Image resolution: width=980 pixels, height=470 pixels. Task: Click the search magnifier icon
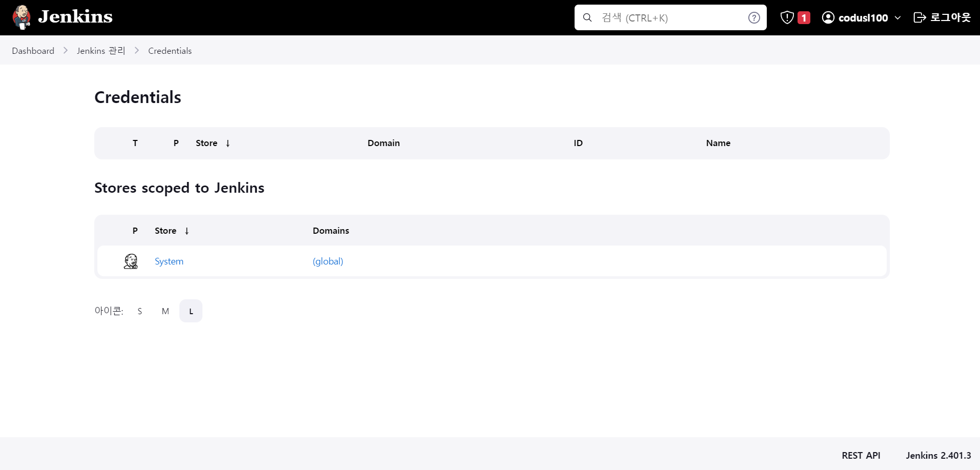pos(587,18)
